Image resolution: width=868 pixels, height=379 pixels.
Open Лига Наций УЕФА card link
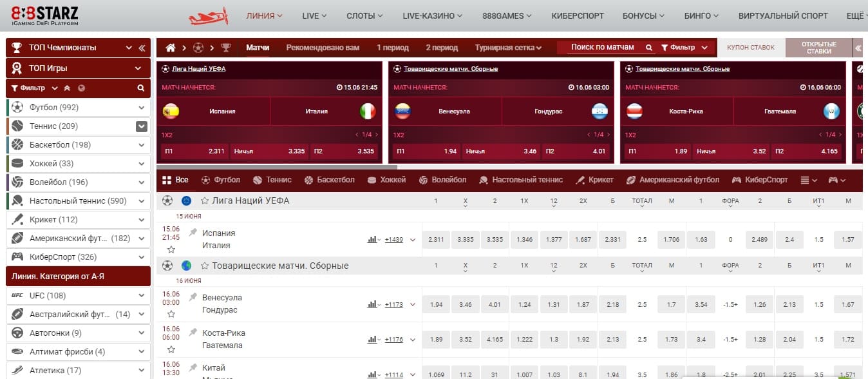tap(198, 69)
